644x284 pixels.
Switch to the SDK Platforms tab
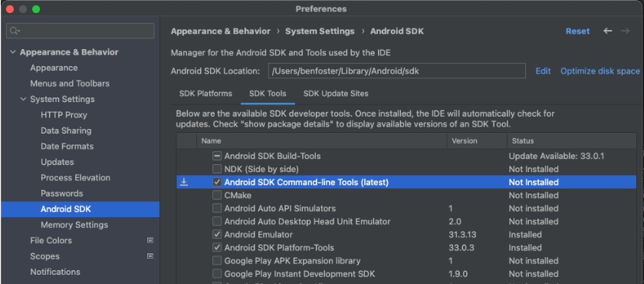click(205, 94)
